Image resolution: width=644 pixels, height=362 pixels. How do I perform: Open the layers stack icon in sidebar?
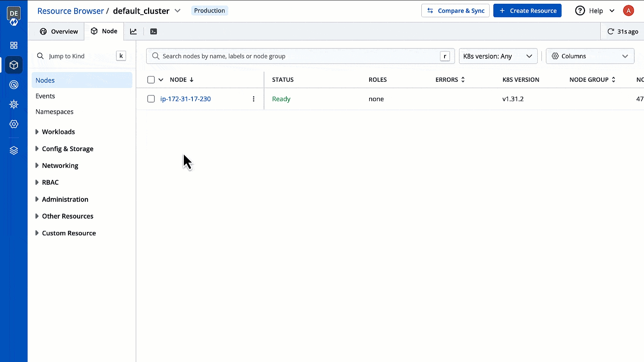[x=14, y=151]
